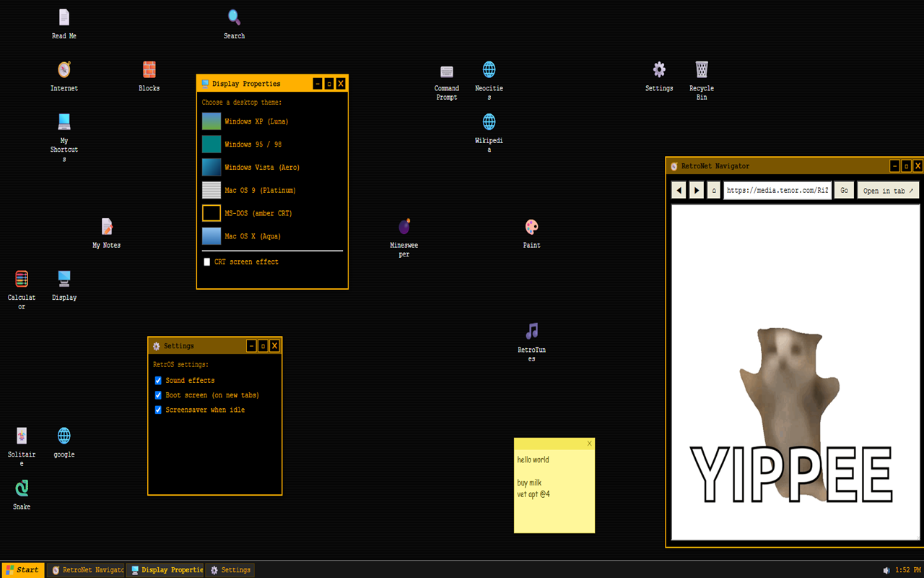Close the yellow sticky note
Viewport: 924px width, 578px height.
(590, 444)
